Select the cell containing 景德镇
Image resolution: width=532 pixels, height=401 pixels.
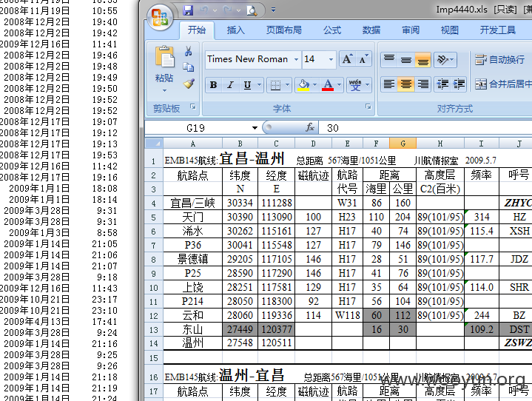click(192, 259)
